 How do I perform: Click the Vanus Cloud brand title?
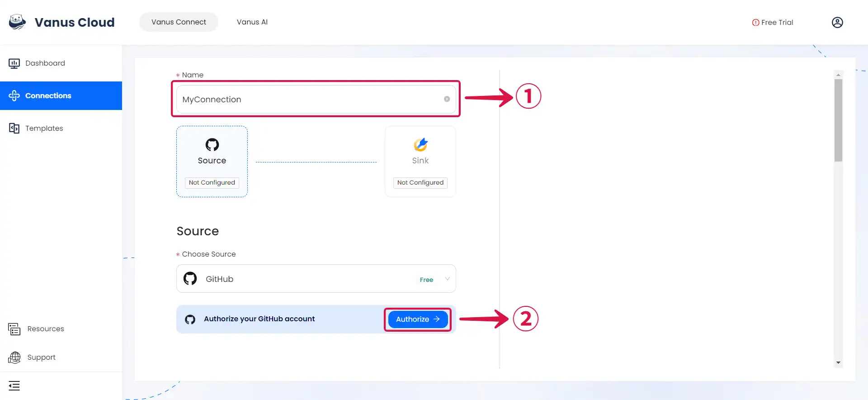(x=75, y=22)
